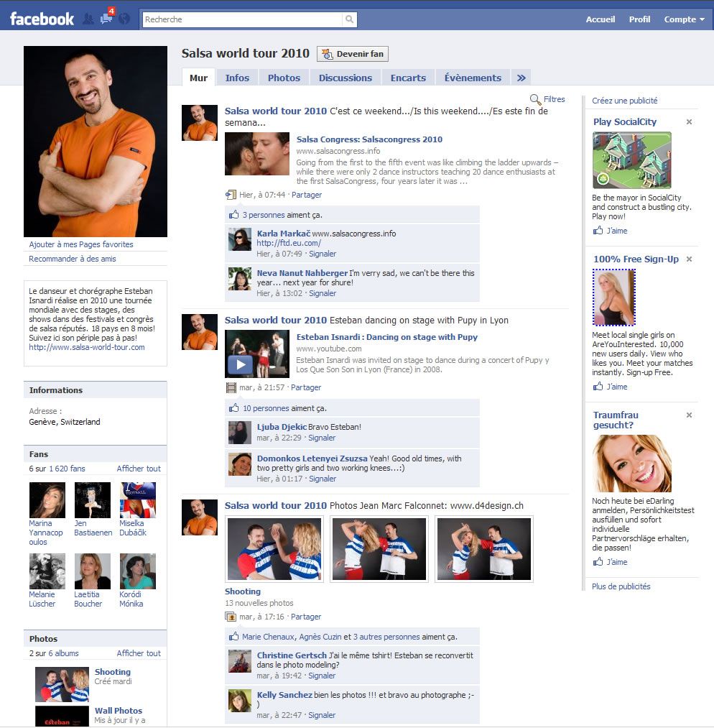Click in the Recherche search field
The height and width of the screenshot is (728, 714).
point(243,19)
